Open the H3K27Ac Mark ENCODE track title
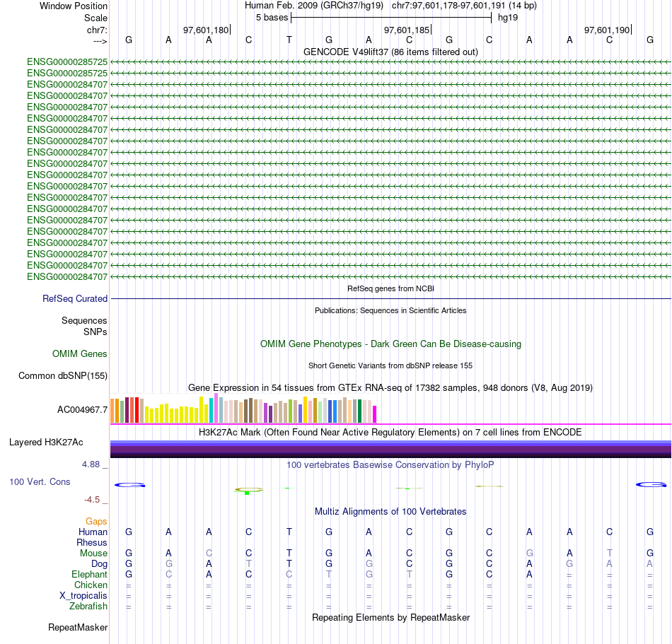The image size is (672, 644). coord(390,432)
